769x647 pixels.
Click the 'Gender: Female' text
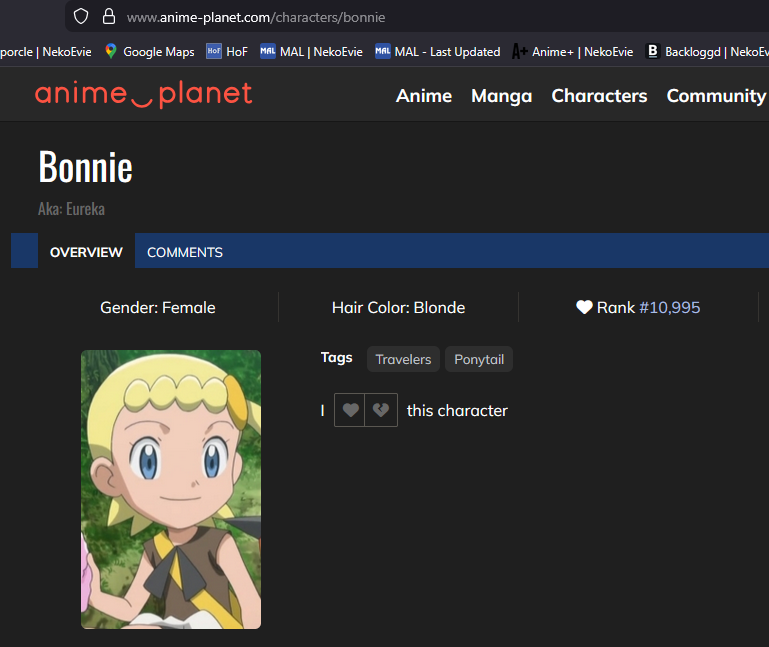[157, 308]
